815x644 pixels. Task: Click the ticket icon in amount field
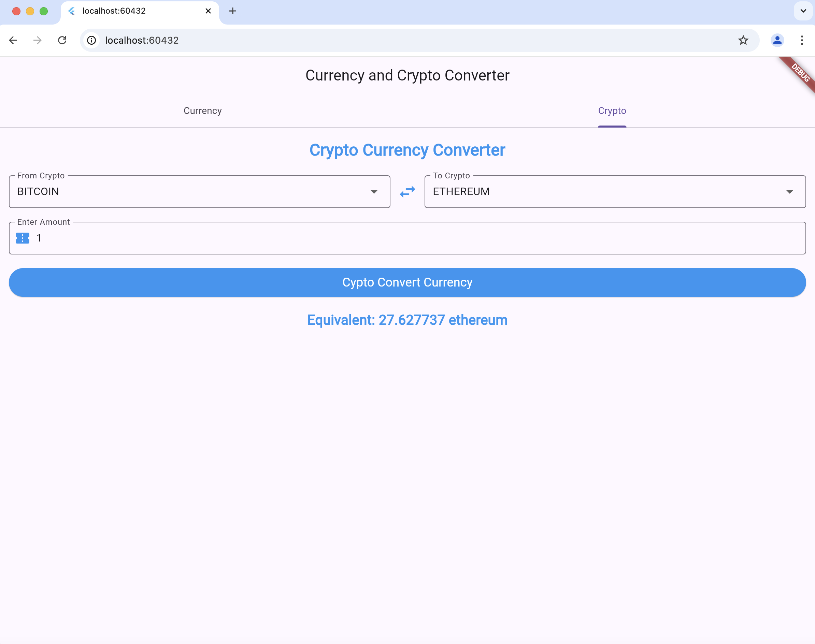[x=23, y=238]
